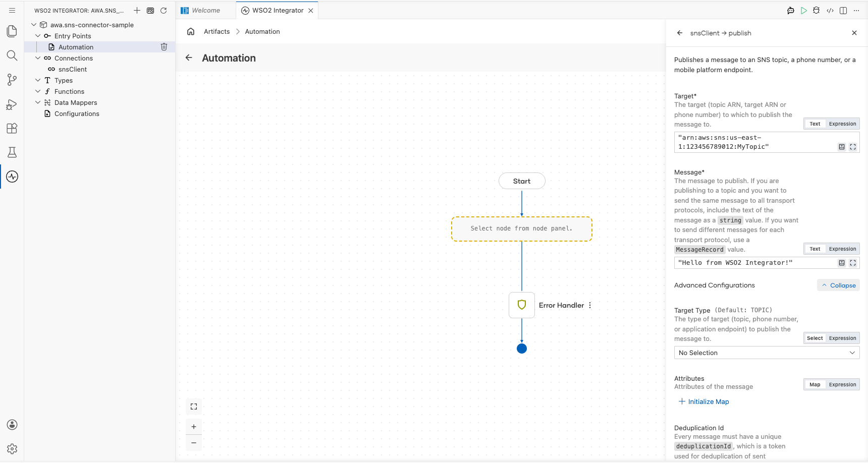Click Automation in the breadcrumb
868x463 pixels.
pos(262,31)
